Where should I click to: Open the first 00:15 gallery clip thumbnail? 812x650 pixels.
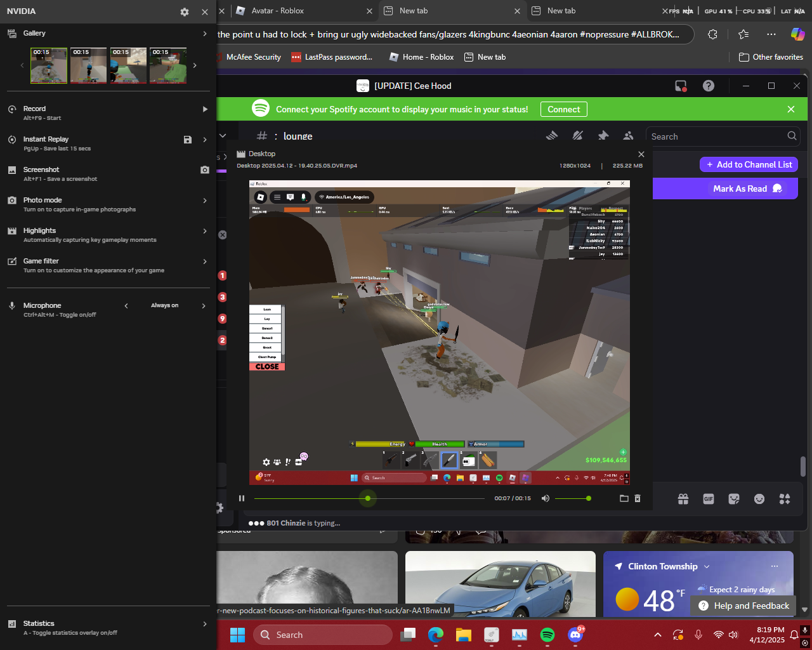49,65
